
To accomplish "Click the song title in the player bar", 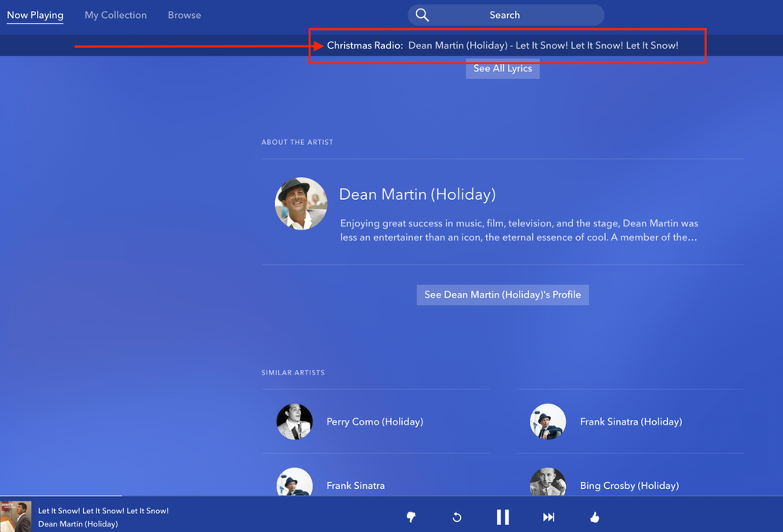I will coord(103,511).
